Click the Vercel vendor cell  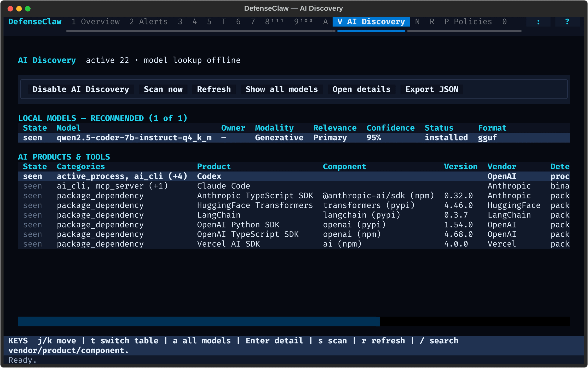tap(502, 244)
